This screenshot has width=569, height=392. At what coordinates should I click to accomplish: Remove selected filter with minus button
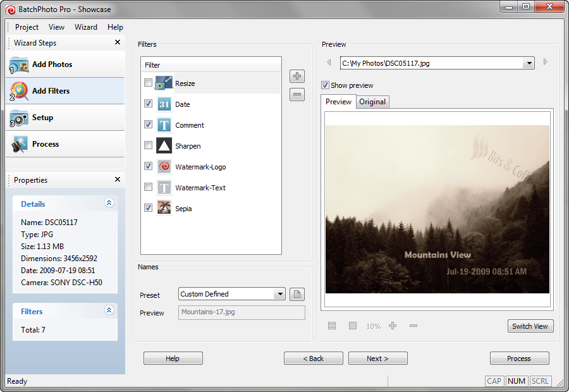point(297,95)
